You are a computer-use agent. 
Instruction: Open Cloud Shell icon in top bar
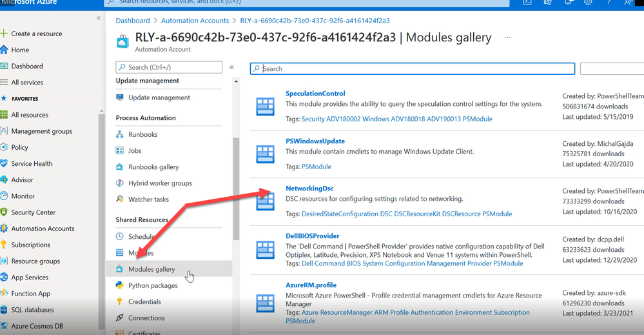[x=527, y=2]
